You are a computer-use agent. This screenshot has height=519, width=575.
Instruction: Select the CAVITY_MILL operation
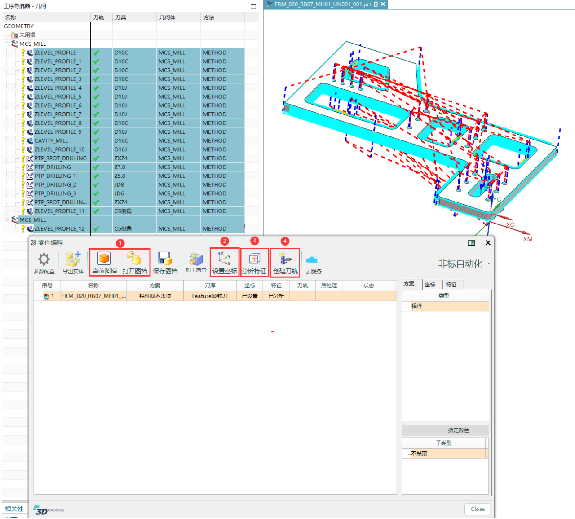(x=51, y=141)
